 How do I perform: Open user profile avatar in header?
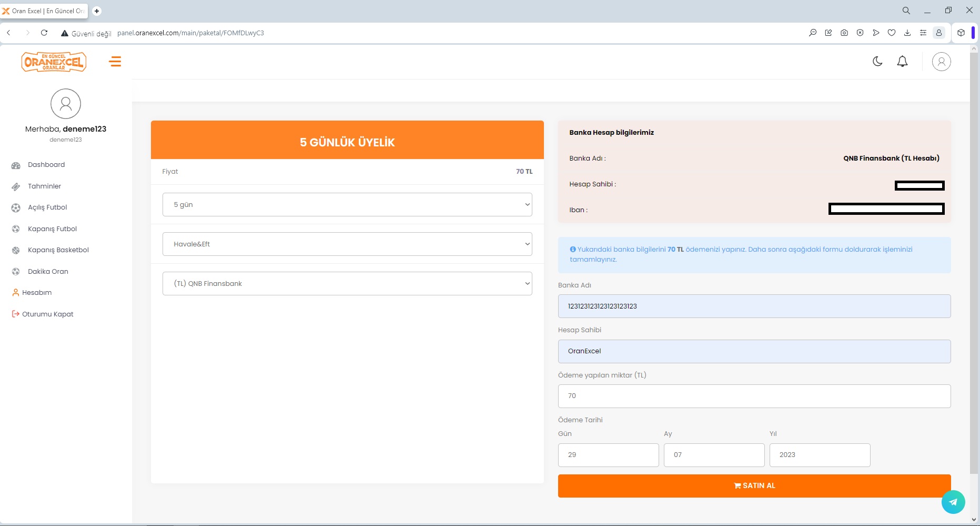[x=941, y=62]
